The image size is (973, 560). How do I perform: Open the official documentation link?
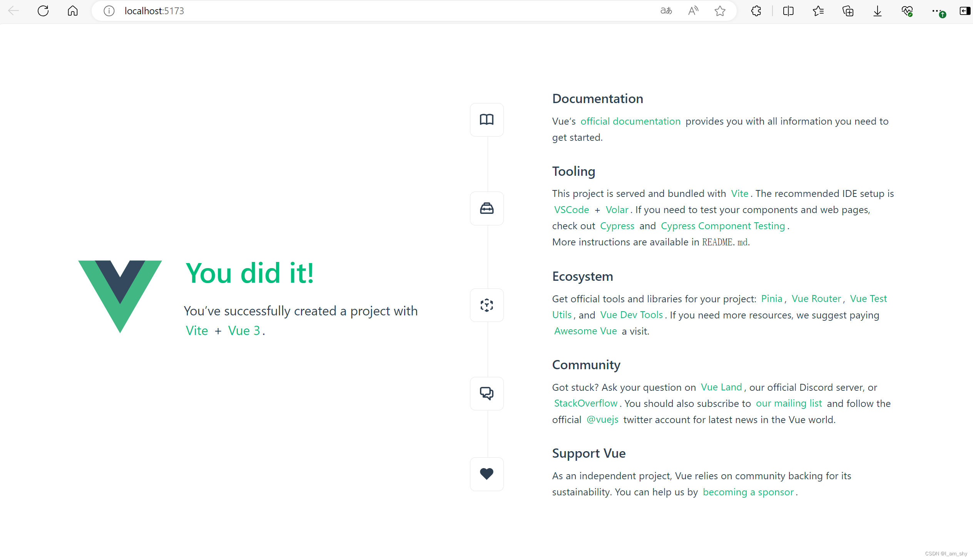click(630, 121)
